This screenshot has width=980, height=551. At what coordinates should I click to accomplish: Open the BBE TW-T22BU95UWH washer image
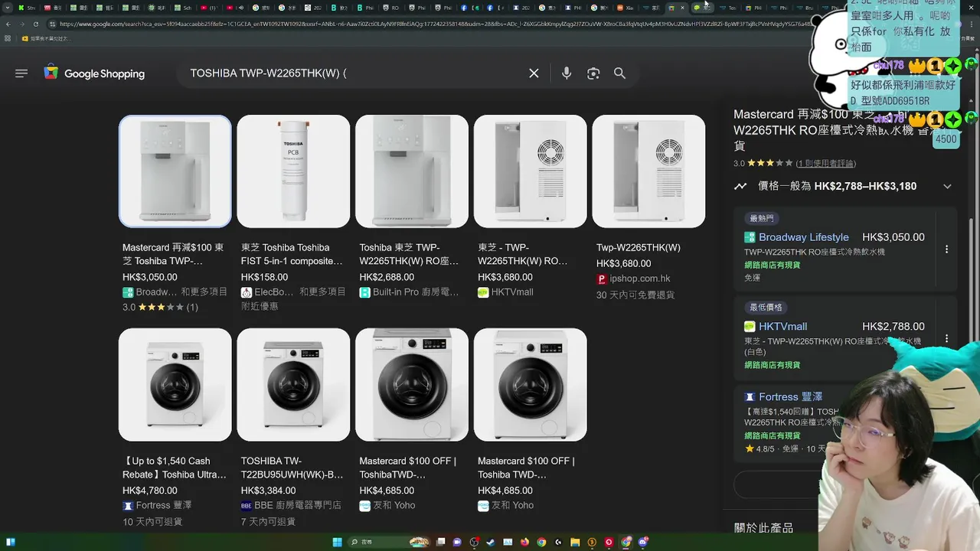click(x=293, y=385)
